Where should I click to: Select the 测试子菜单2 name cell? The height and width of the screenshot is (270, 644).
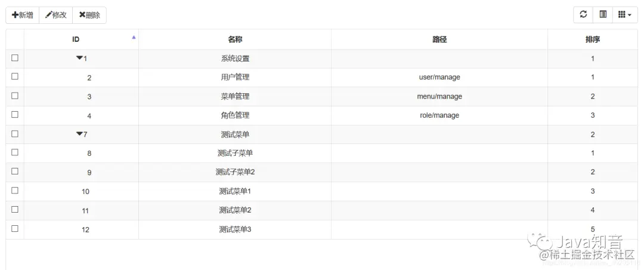235,173
